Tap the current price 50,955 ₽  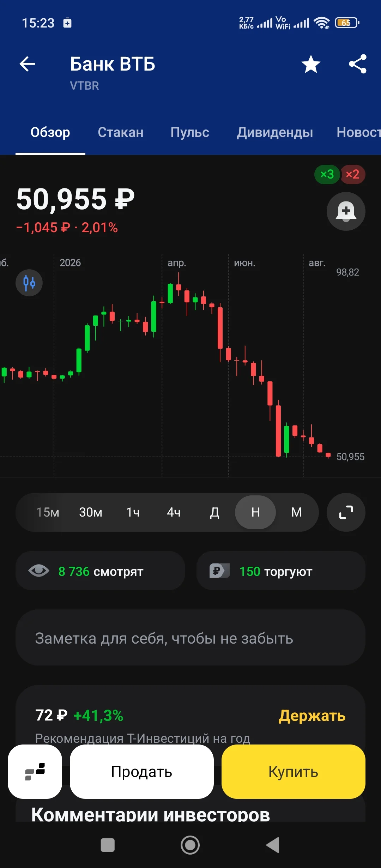coord(75,199)
